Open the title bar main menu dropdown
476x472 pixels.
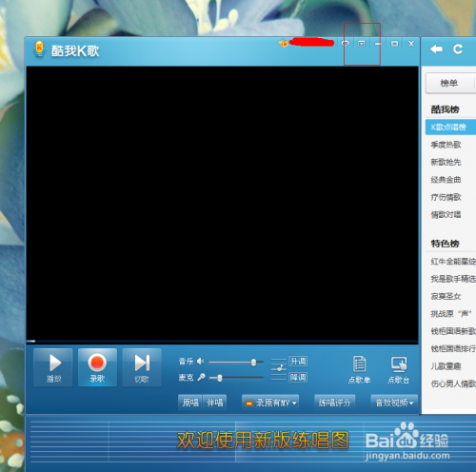pyautogui.click(x=362, y=44)
